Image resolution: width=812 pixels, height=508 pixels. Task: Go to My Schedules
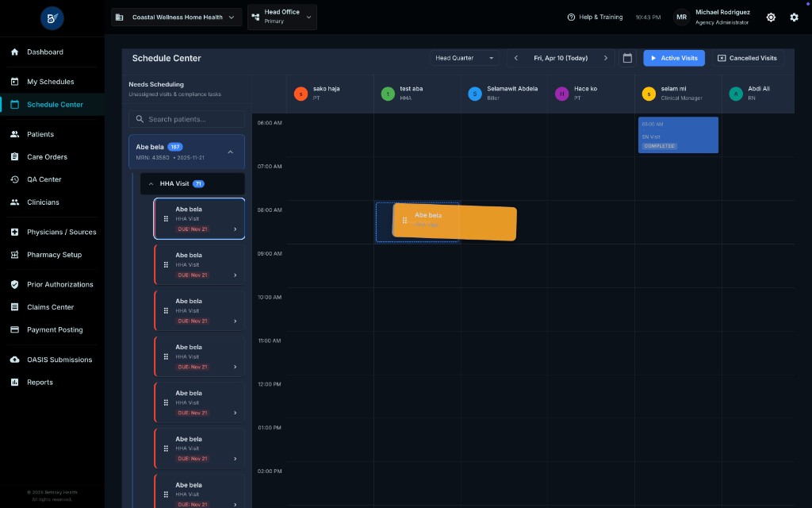tap(50, 82)
